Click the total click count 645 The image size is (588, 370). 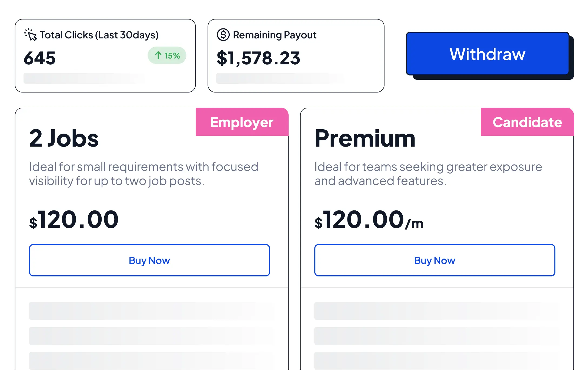[x=39, y=57]
